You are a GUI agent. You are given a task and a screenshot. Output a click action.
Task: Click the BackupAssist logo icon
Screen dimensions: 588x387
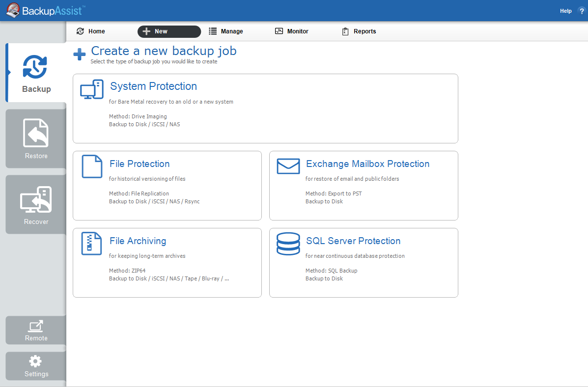pos(13,10)
